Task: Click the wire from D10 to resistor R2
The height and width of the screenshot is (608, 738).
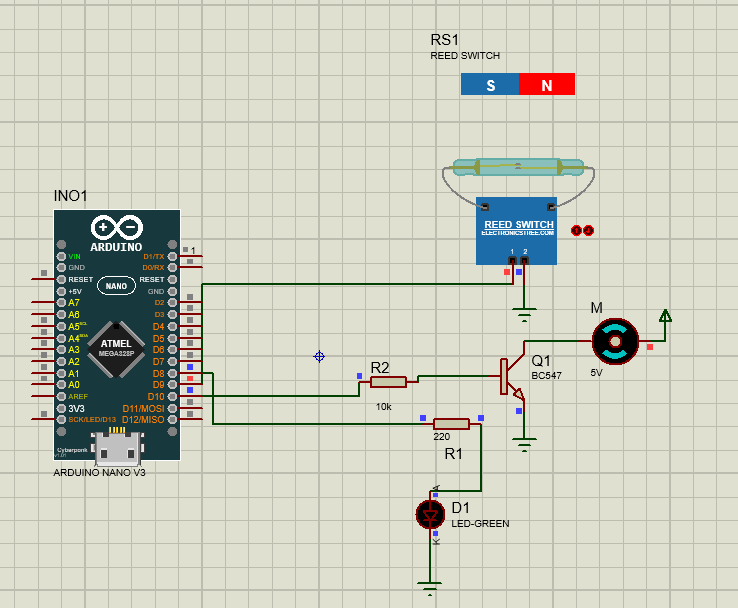Action: tap(282, 396)
